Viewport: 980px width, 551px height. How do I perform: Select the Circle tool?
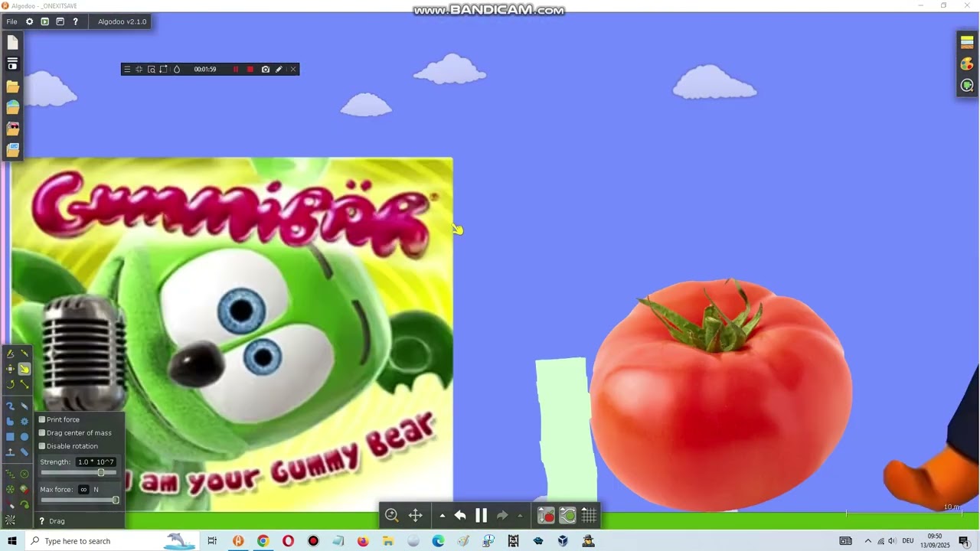tap(24, 436)
